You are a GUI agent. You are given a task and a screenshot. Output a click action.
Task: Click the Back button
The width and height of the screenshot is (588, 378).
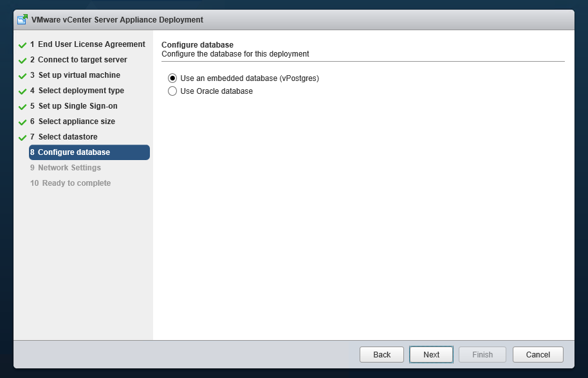pos(381,354)
